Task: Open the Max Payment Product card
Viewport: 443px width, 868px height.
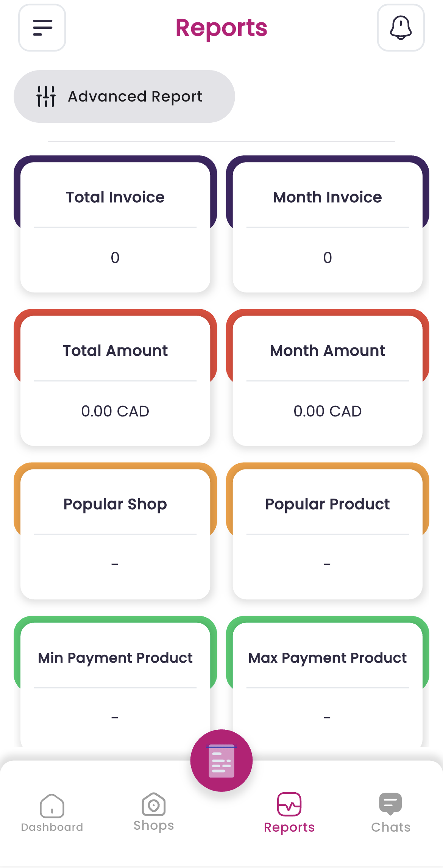Action: coord(328,682)
